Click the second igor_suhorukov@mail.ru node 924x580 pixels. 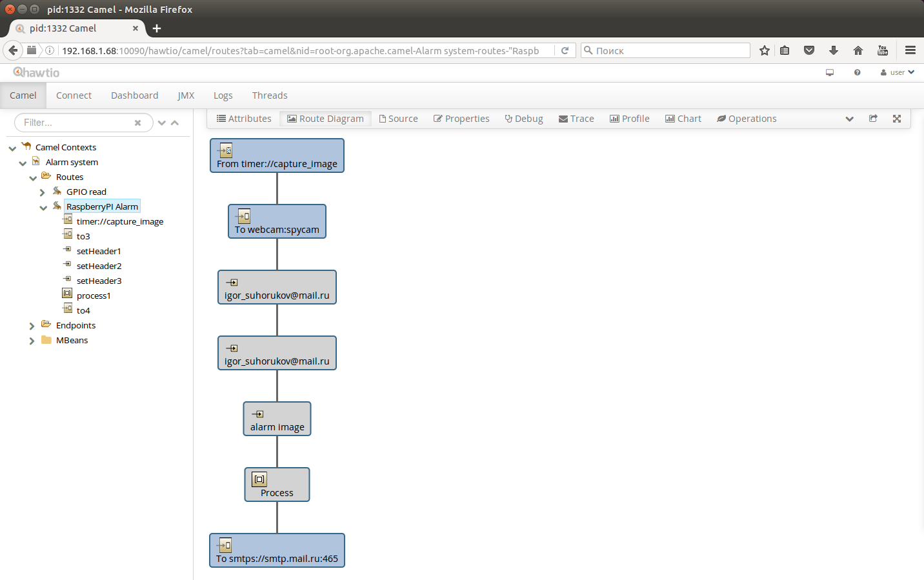(277, 353)
